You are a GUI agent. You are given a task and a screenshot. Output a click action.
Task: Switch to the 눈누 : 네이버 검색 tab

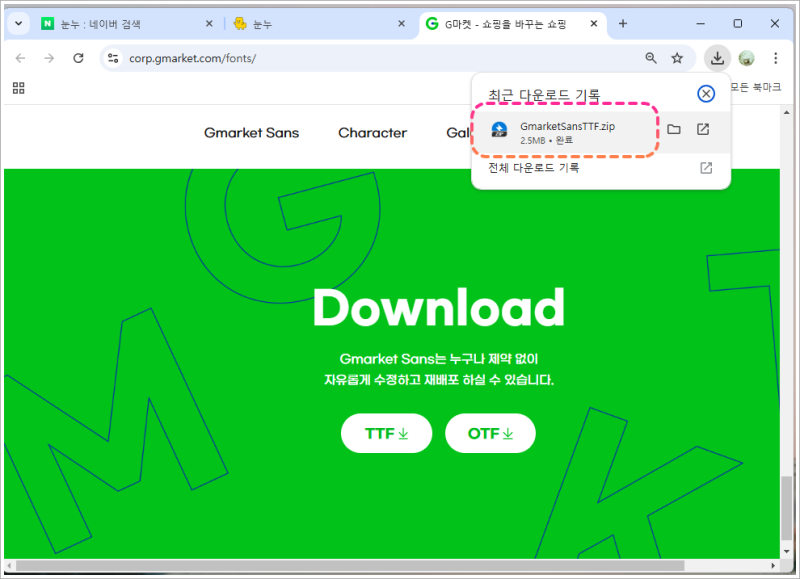point(120,22)
